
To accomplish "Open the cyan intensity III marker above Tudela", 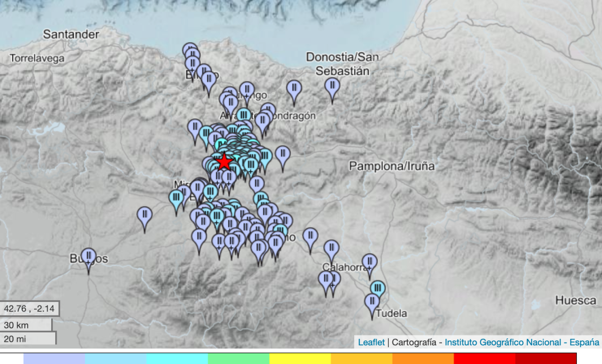I will [x=378, y=289].
